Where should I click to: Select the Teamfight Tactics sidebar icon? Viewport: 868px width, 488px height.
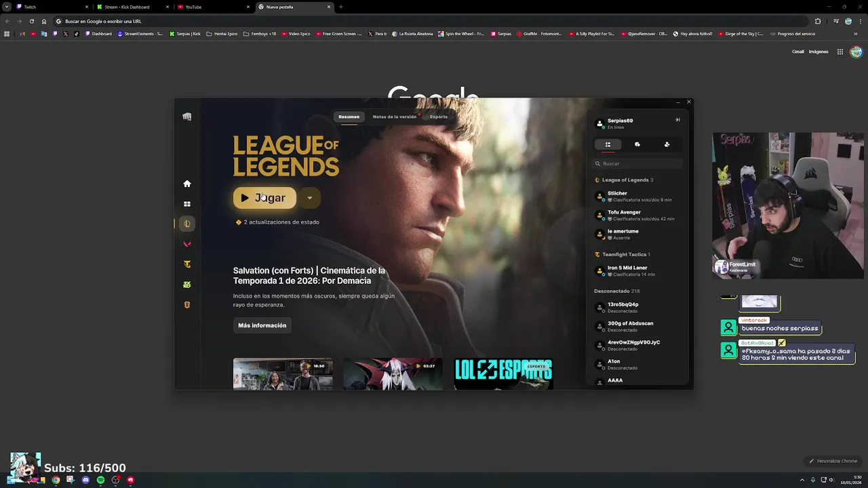(x=187, y=264)
